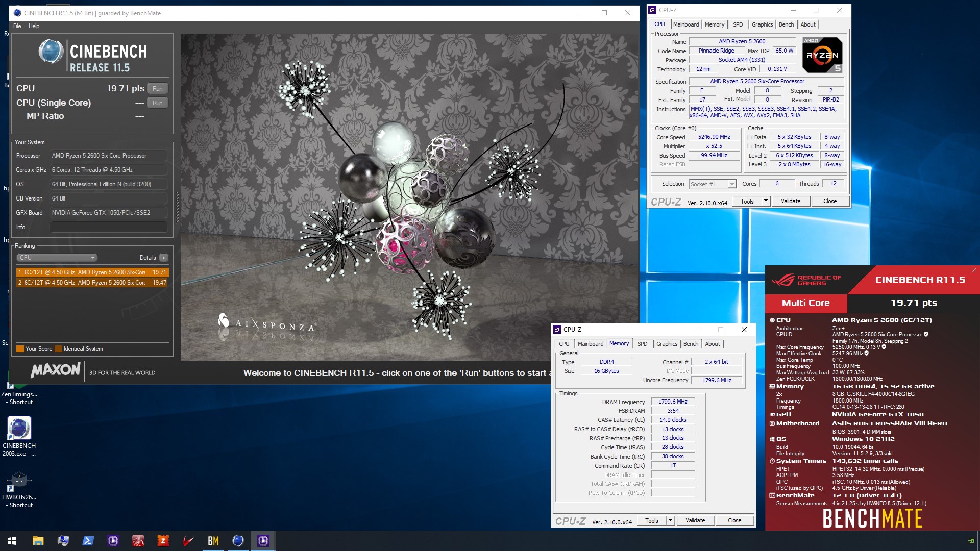Close the BenchMate result overlay
Image resolution: width=980 pixels, height=551 pixels.
973,270
